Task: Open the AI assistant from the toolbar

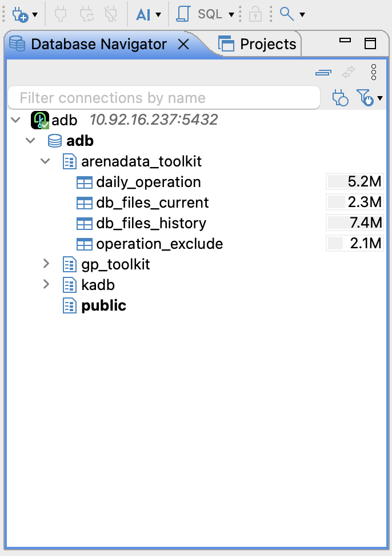Action: click(x=145, y=15)
